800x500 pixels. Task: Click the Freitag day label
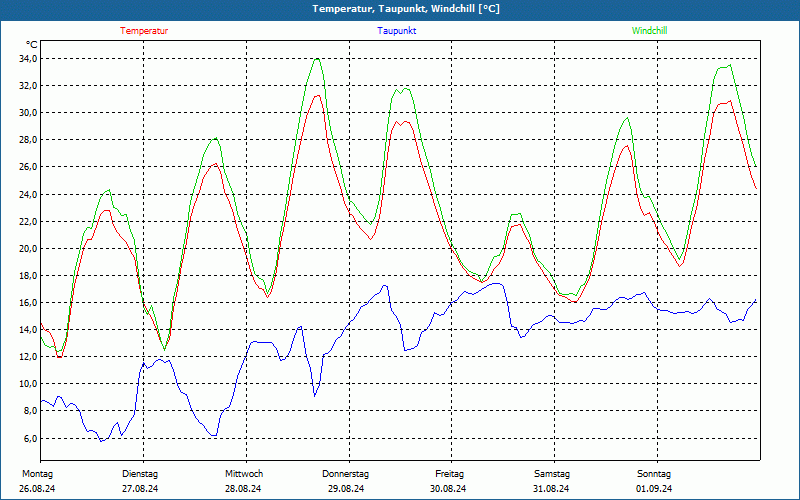pos(450,474)
